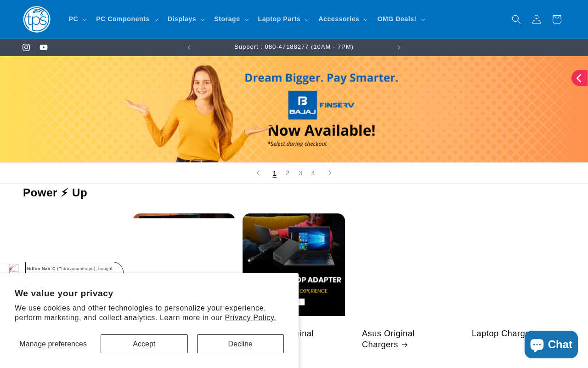
Task: Select banner slide 2
Action: [x=288, y=173]
